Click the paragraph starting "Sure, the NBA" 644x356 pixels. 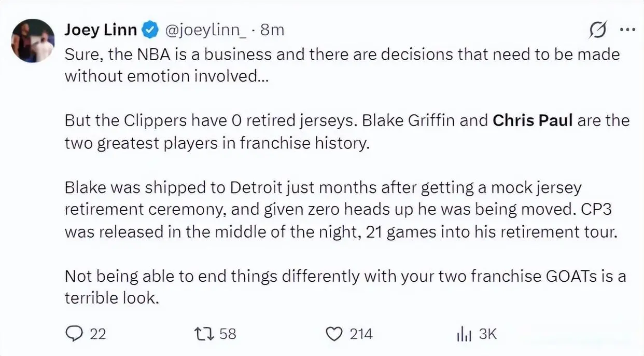[x=342, y=65]
